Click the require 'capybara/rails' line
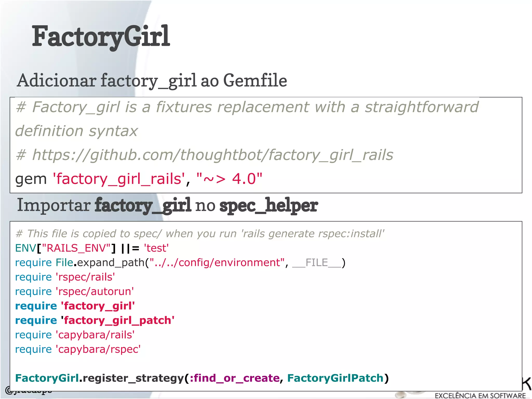The height and width of the screenshot is (399, 532). (x=75, y=335)
